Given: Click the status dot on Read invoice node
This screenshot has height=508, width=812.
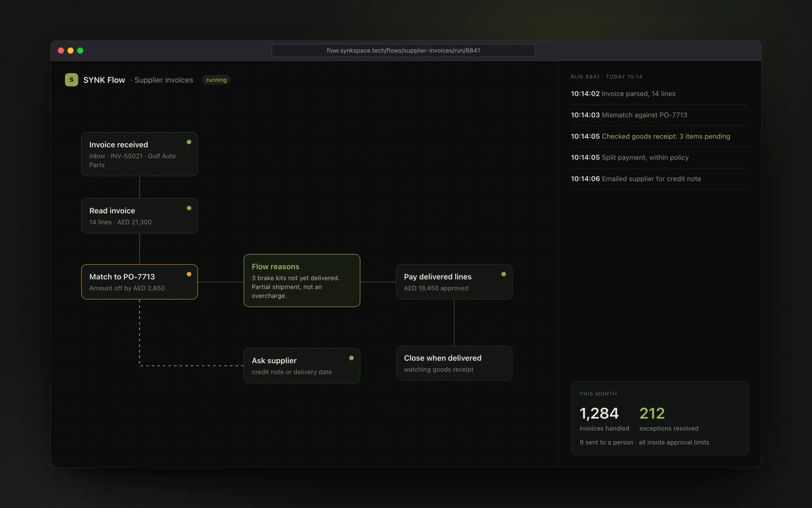Looking at the screenshot, I should [x=189, y=208].
